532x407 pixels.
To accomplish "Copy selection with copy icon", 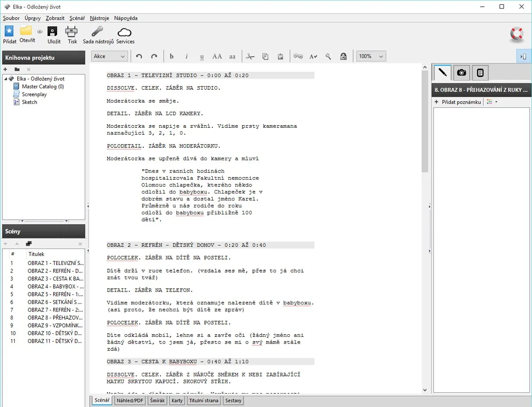I will 265,56.
